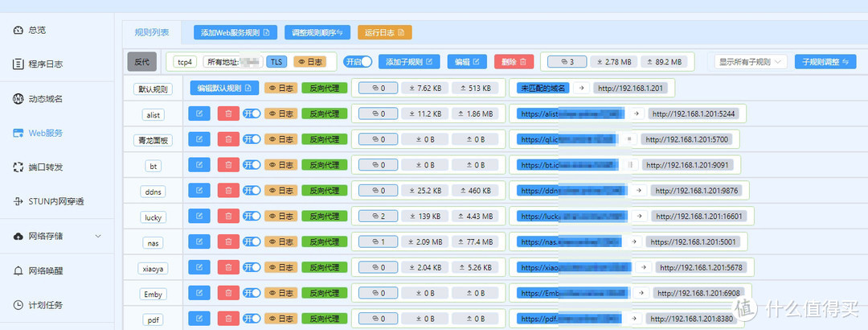868x330 pixels.
Task: Disable the bt rule switch
Action: click(252, 165)
